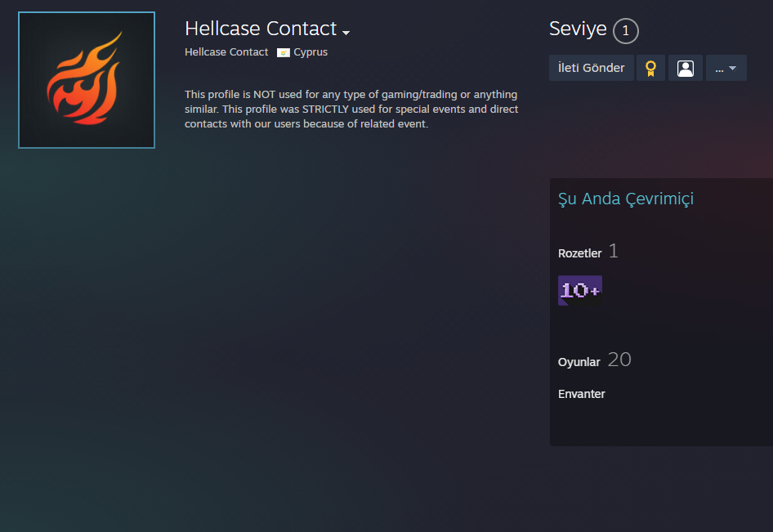Open the purple 10+ Years of Service badge
This screenshot has width=773, height=532.
[580, 290]
